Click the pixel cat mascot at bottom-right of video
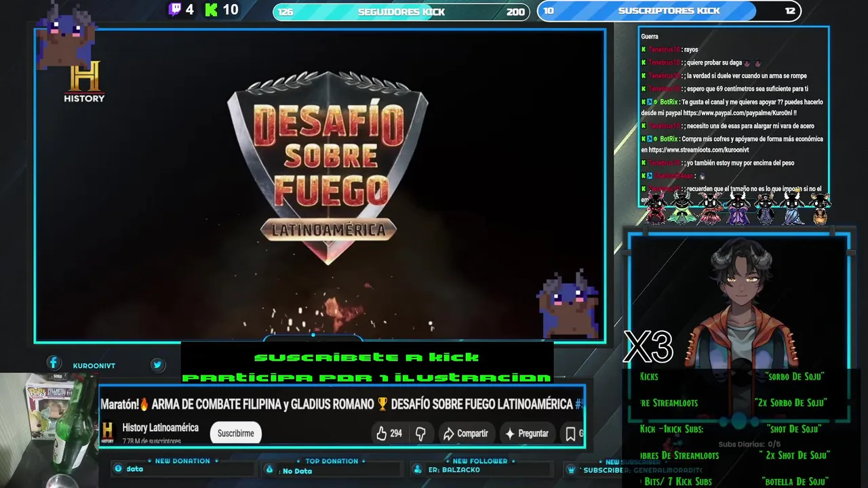This screenshot has width=868, height=488. pos(569,304)
